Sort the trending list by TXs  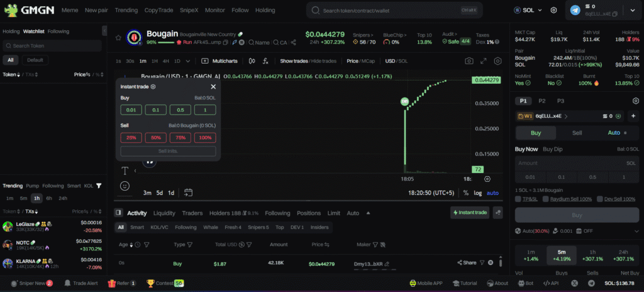point(31,211)
